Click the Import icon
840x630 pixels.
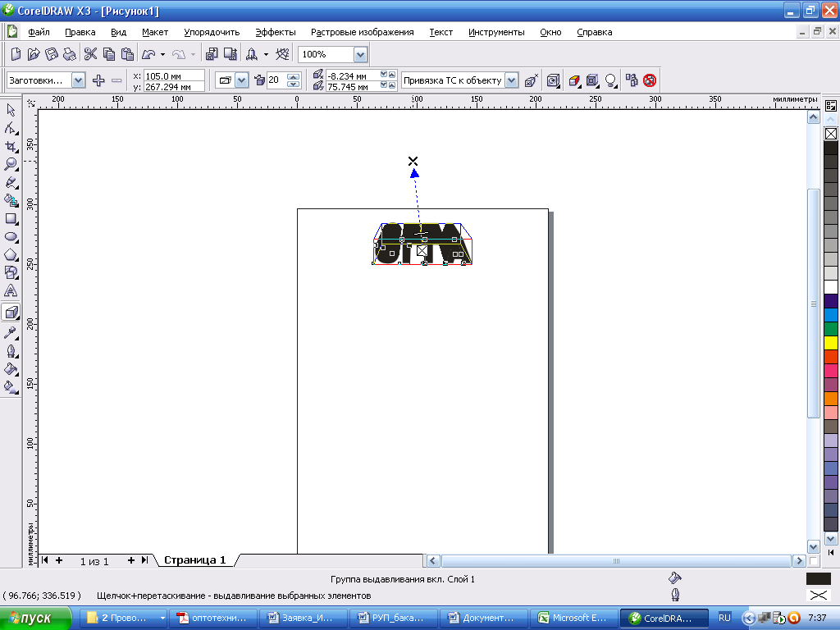click(x=212, y=53)
